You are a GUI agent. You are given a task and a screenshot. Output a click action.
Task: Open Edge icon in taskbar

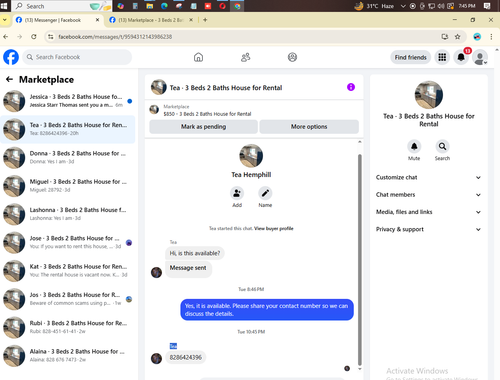point(164,6)
